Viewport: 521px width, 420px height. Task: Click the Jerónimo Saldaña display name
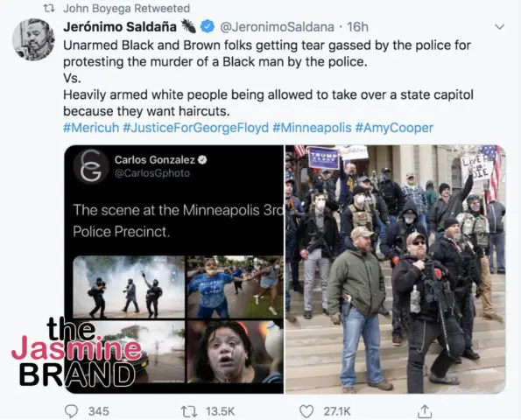tap(120, 27)
